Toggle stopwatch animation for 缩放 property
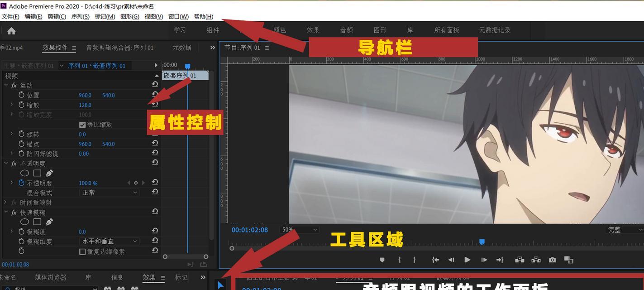 [21, 105]
